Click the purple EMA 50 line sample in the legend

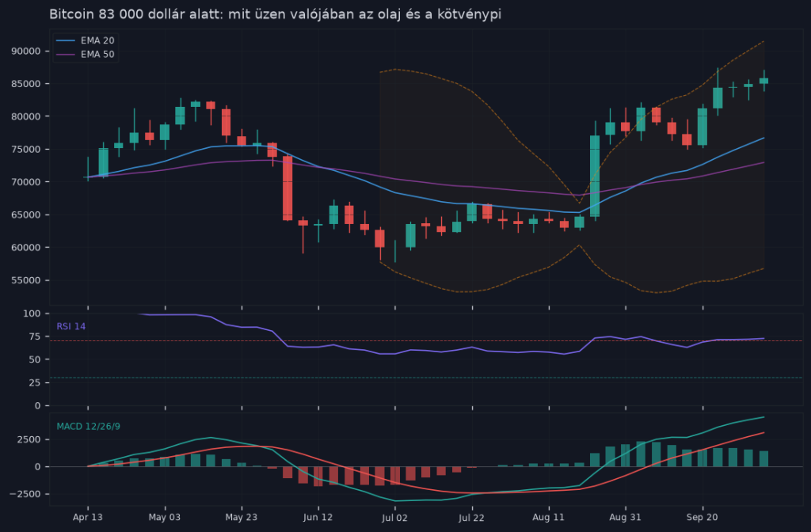(x=65, y=55)
